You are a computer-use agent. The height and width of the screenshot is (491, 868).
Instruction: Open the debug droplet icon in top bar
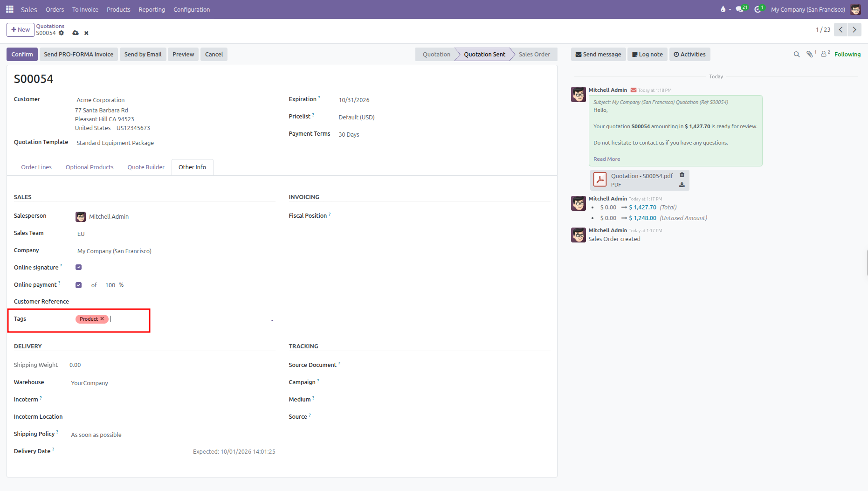[723, 9]
